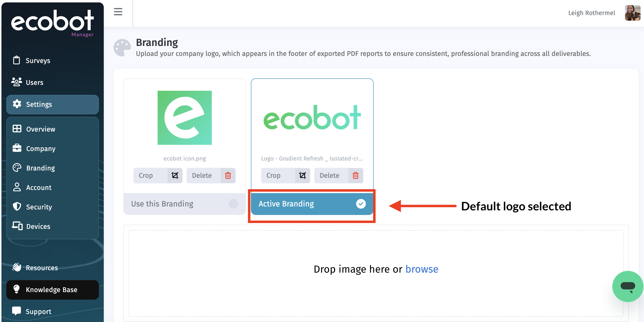The width and height of the screenshot is (644, 322).
Task: Click trash icon for Gradient Refresh logo
Action: pos(355,176)
